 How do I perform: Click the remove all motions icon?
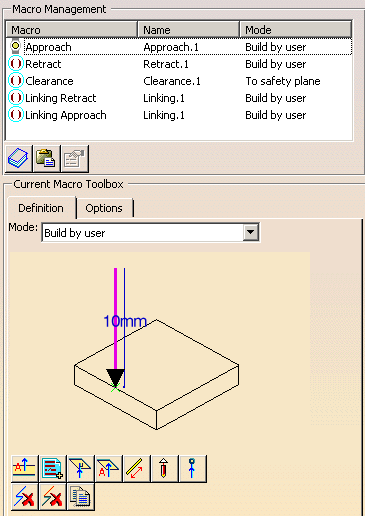point(53,497)
